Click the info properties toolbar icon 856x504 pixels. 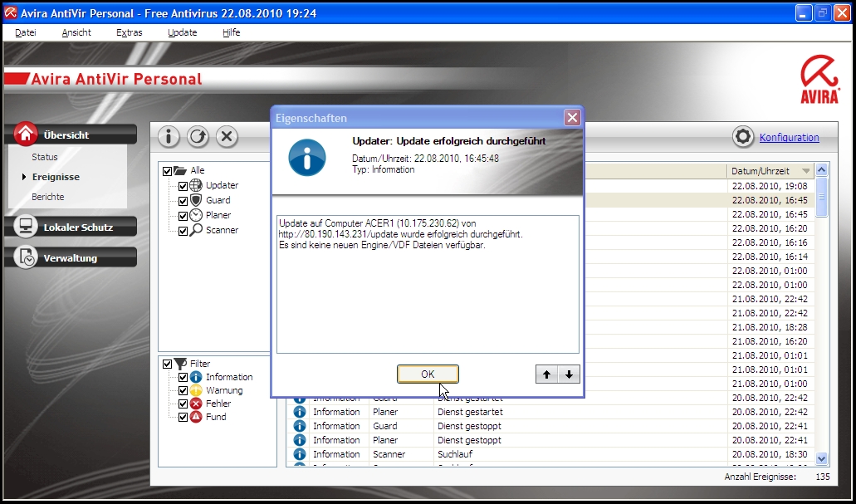tap(169, 137)
